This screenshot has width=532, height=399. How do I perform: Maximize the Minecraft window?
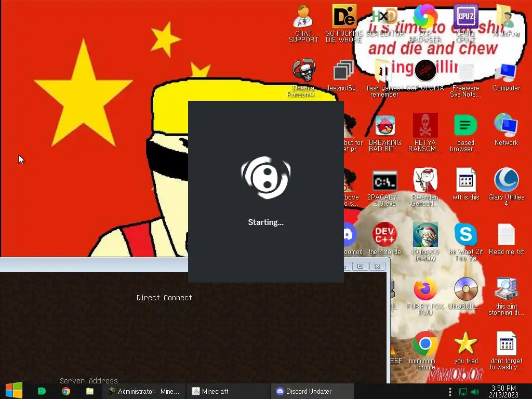pos(361,267)
